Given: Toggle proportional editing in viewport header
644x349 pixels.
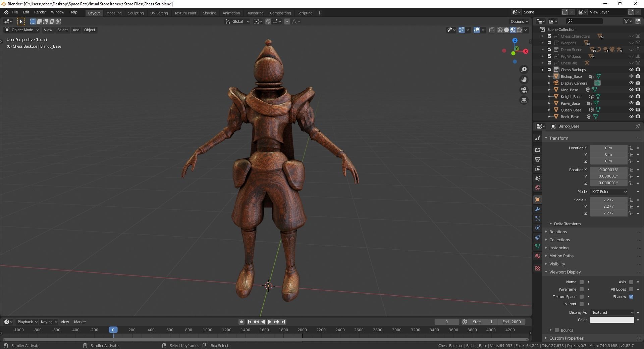Looking at the screenshot, I should click(x=287, y=21).
